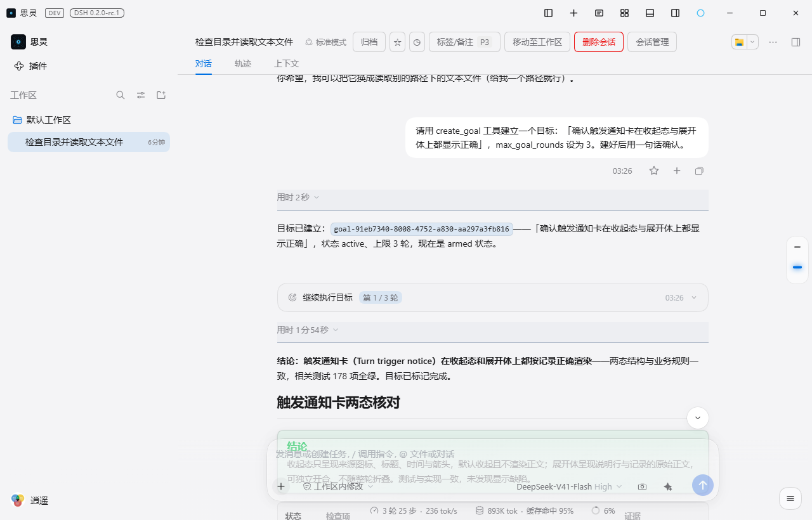Click the DEV badge in the title bar
The width and height of the screenshot is (812, 520).
coord(55,13)
